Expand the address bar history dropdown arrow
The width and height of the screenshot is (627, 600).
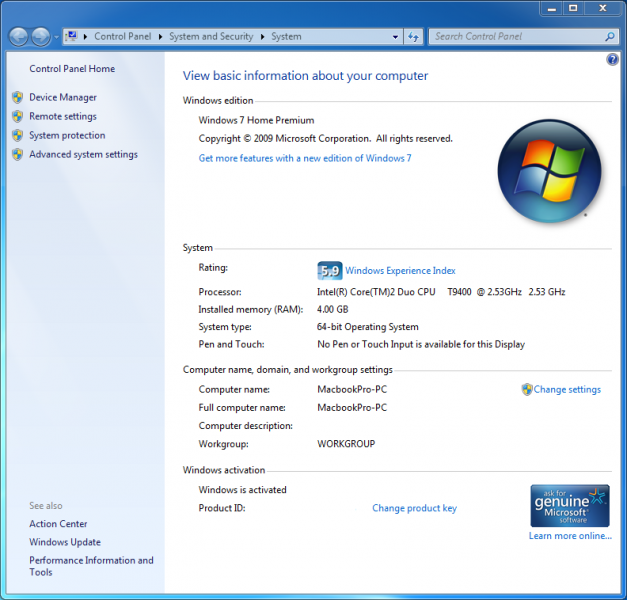[395, 37]
